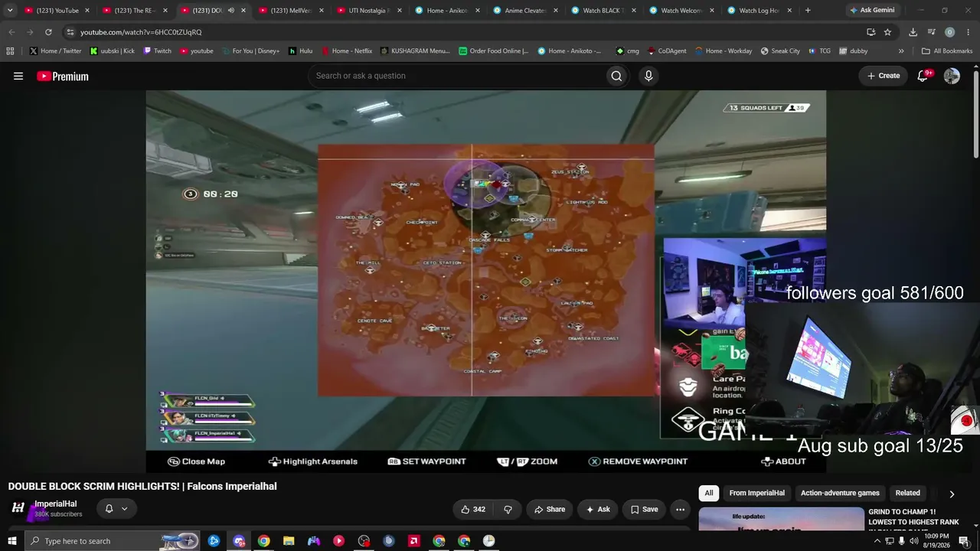Open the YouTube account avatar menu
Image resolution: width=980 pixels, height=551 pixels.
point(952,76)
